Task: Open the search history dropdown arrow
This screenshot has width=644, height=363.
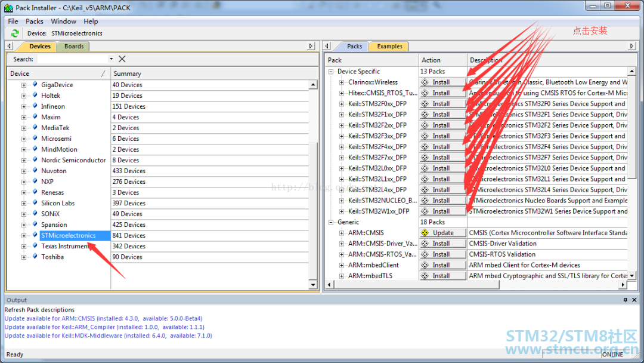Action: [x=111, y=59]
